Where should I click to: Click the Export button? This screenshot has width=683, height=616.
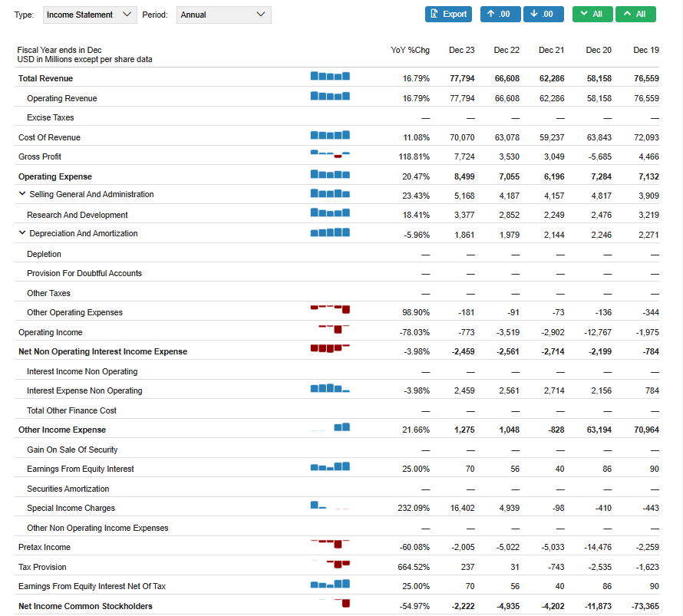coord(448,14)
